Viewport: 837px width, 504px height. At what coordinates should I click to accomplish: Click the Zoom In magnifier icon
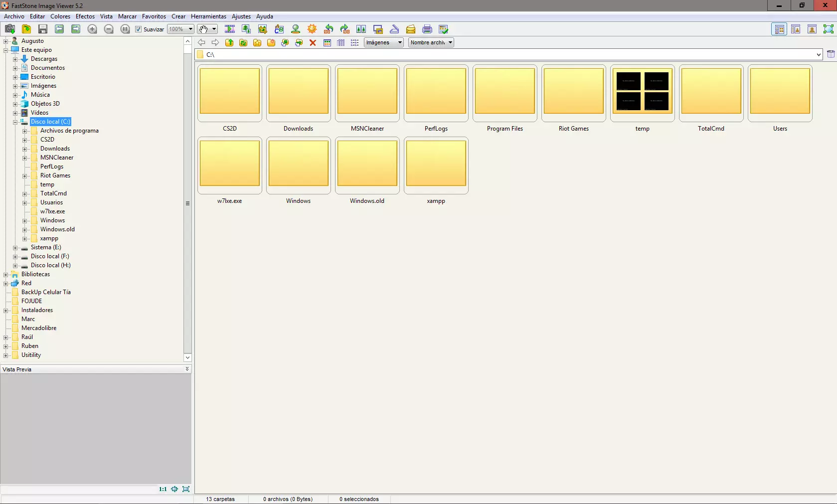(92, 29)
